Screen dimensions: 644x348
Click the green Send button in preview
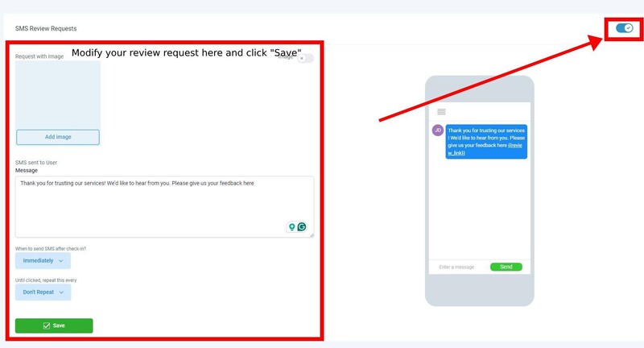(x=506, y=267)
